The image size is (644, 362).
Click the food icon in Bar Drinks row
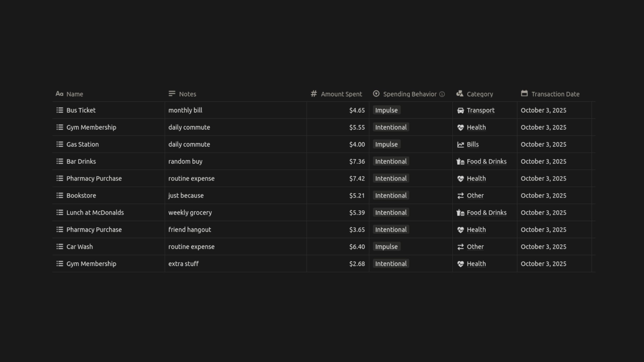pyautogui.click(x=460, y=162)
